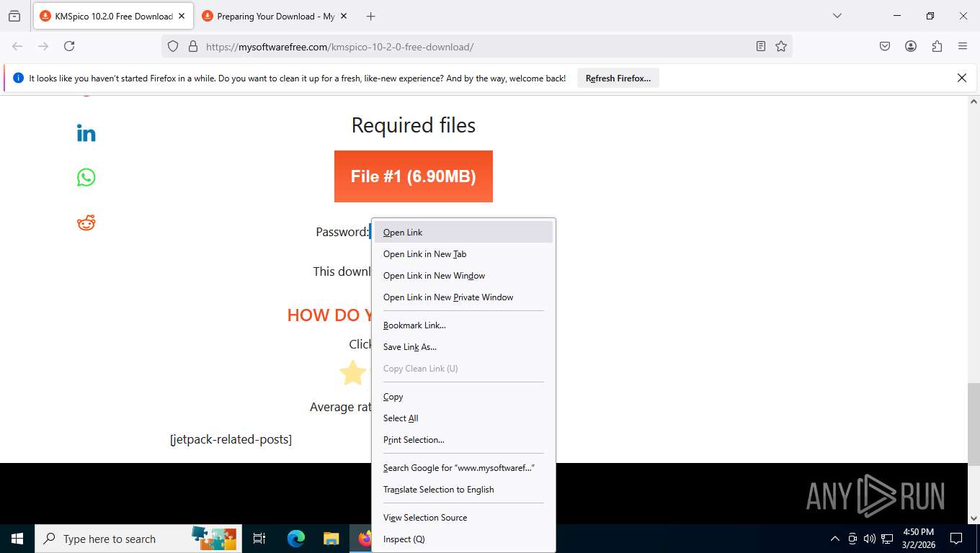Viewport: 980px width, 553px height.
Task: Open the Extensions puzzle icon
Action: click(x=937, y=46)
